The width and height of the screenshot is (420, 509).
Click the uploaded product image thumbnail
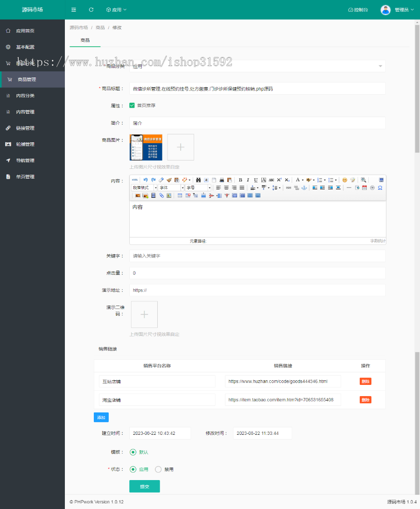(x=146, y=147)
